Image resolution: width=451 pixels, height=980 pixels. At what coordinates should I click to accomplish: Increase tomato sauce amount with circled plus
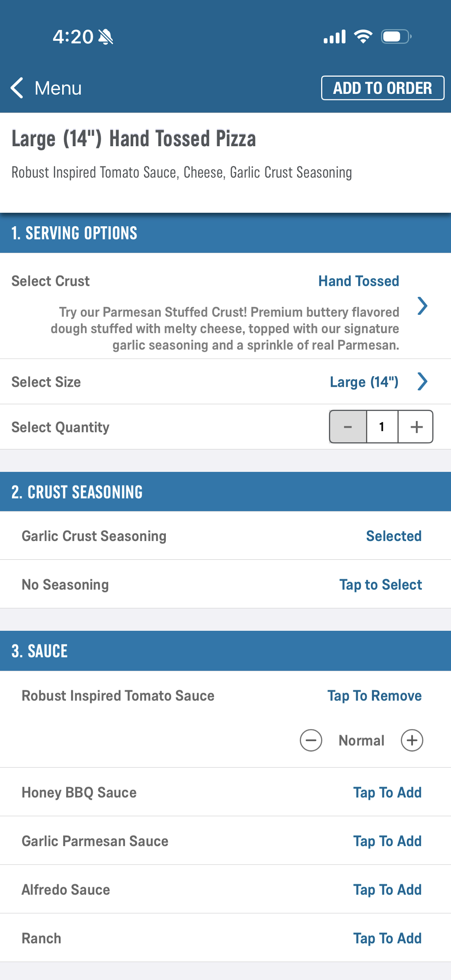(412, 740)
